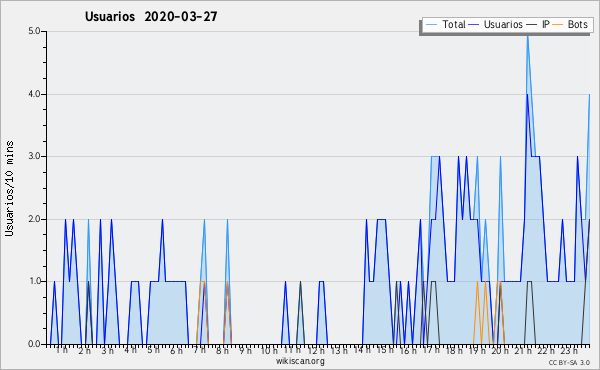Click the '17 h' x-axis label
Viewport: 600px width, 370px height.
click(431, 350)
